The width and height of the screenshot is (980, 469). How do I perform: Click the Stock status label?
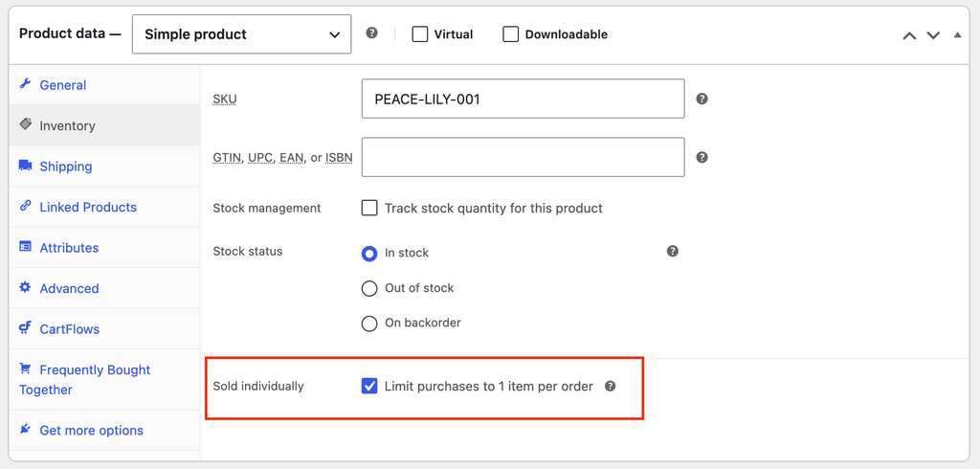[x=248, y=252]
